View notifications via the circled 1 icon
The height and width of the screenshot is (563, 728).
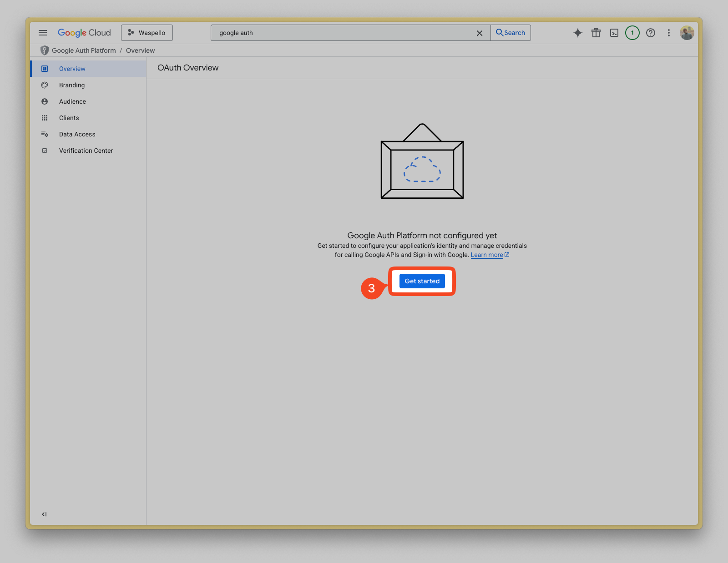(x=632, y=32)
